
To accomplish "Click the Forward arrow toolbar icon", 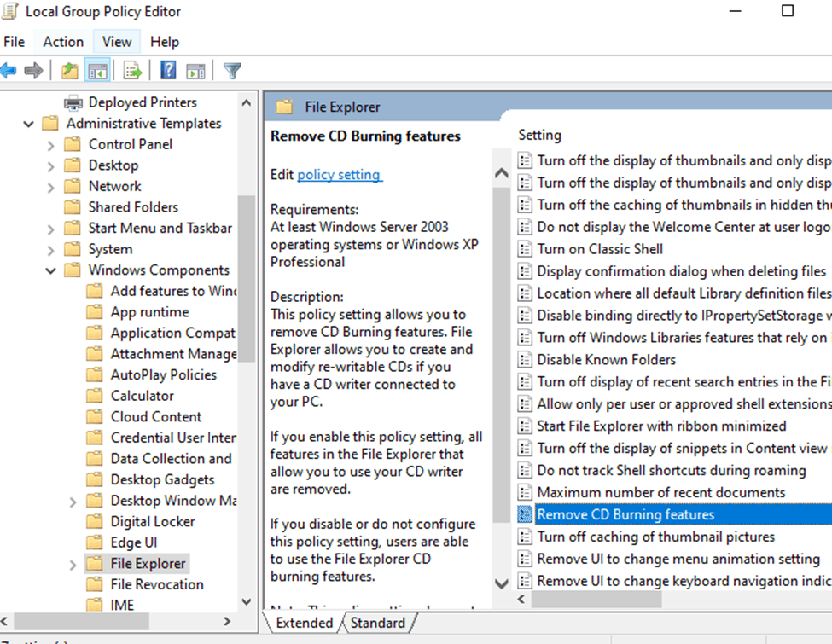I will pos(33,70).
